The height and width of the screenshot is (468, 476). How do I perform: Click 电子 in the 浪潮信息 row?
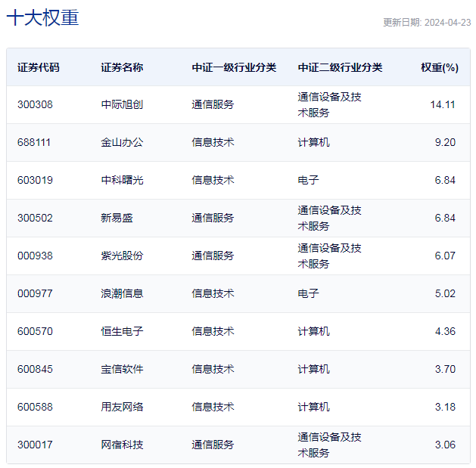[x=309, y=293]
